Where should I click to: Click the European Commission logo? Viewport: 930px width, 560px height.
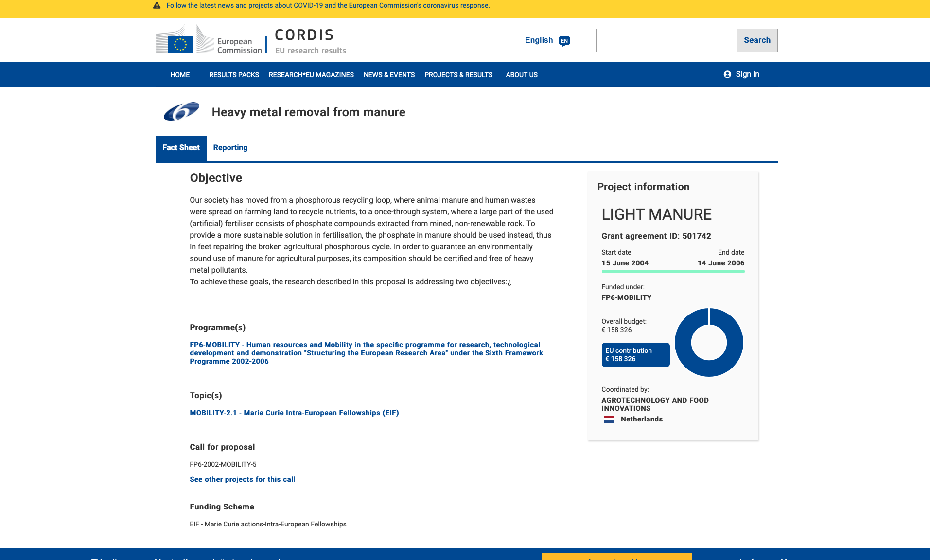pos(209,40)
